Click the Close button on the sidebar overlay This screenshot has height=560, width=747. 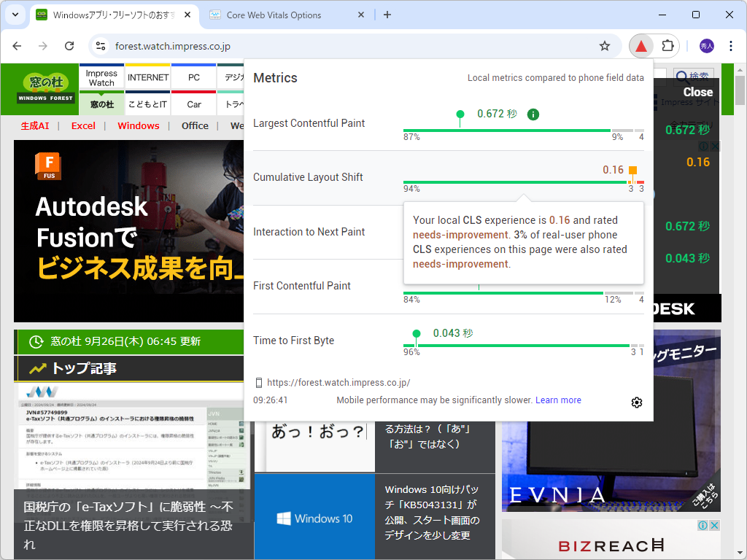(697, 92)
